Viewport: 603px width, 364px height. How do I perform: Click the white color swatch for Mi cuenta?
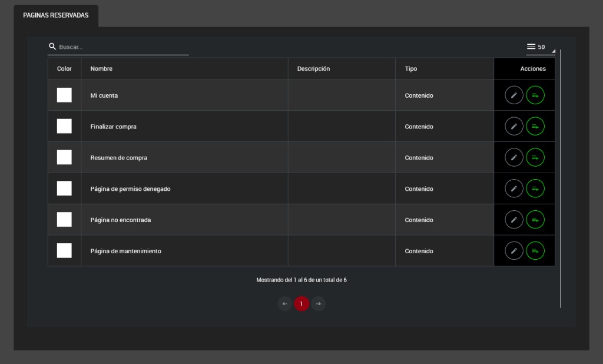(x=64, y=95)
